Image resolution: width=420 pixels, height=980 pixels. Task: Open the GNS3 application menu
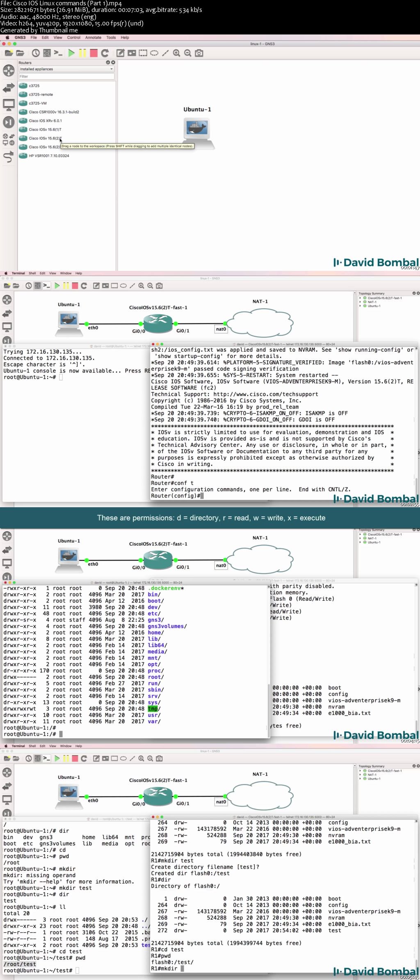(20, 37)
